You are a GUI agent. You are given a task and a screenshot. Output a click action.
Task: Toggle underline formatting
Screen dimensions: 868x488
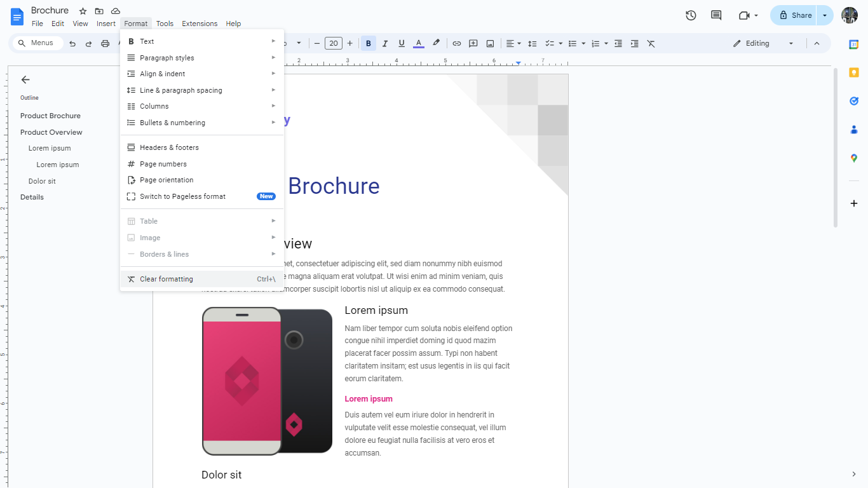[402, 43]
